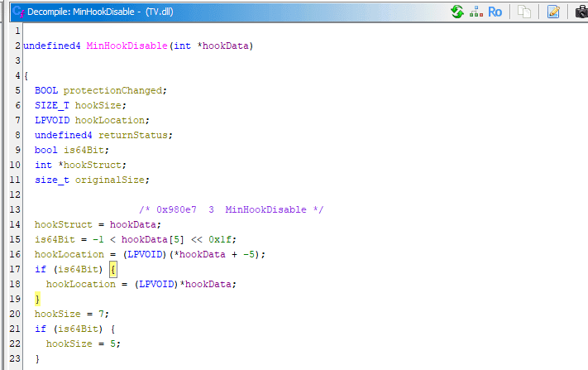Image resolution: width=588 pixels, height=370 pixels.
Task: Click the camera snapshot icon
Action: [x=581, y=12]
